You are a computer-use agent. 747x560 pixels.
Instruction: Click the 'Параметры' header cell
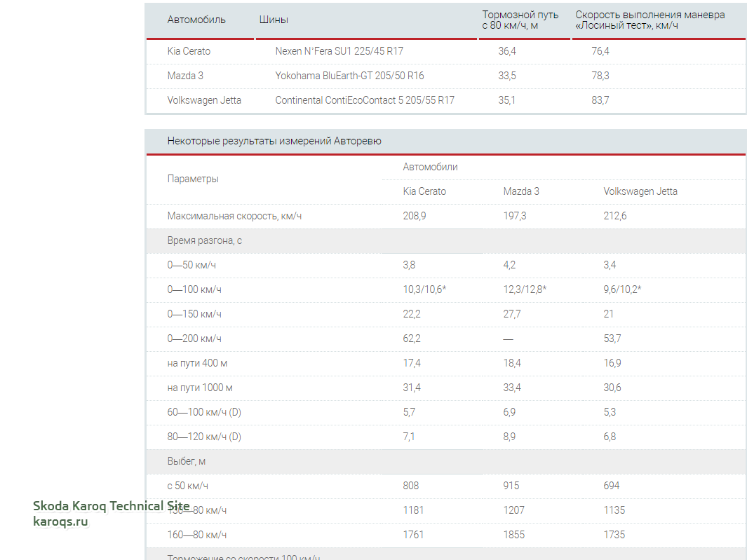coord(193,179)
